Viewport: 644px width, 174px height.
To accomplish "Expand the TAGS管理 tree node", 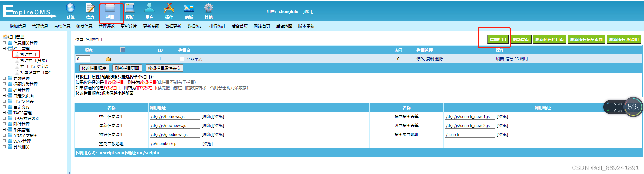I will (x=4, y=113).
